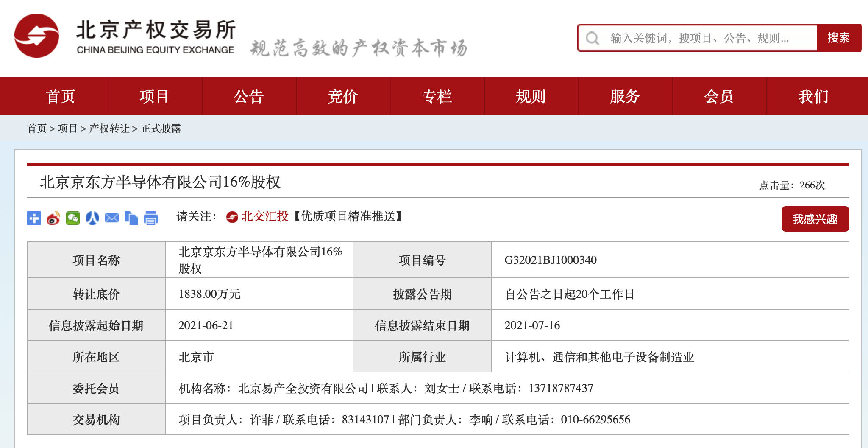Click the project name value cell in table
868x448 pixels.
click(259, 260)
